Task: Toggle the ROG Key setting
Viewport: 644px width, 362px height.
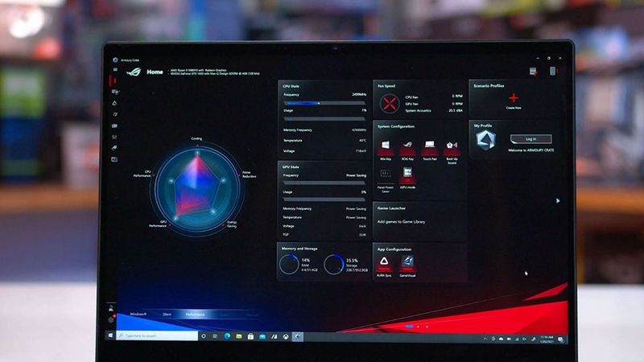Action: point(407,149)
